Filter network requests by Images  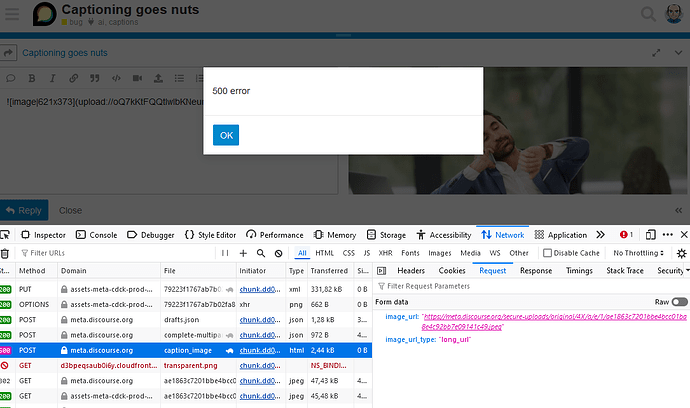point(440,253)
